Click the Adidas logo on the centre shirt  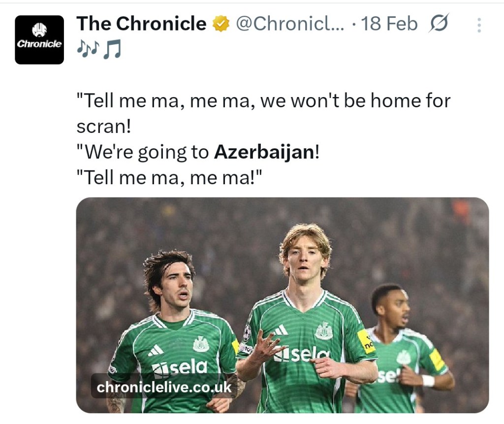281,330
